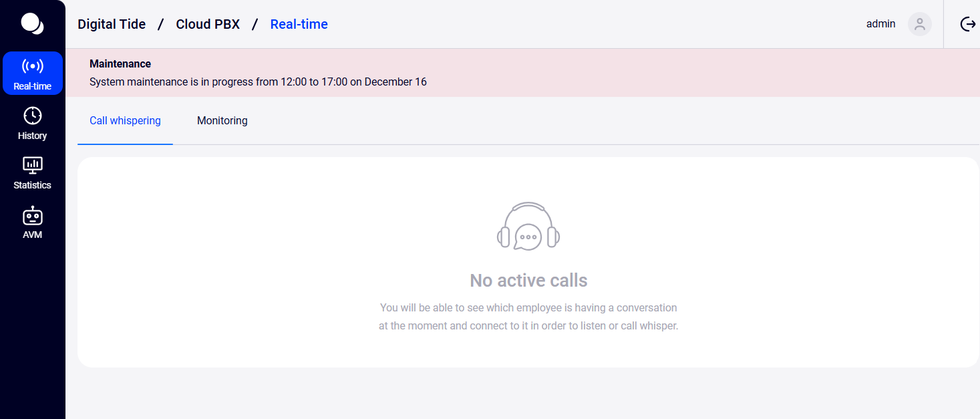
Task: Click the user avatar icon
Action: (x=919, y=24)
